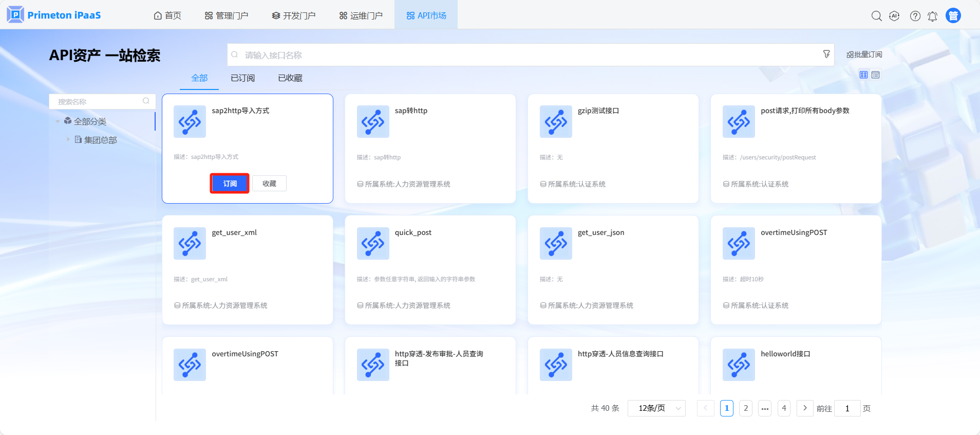
Task: Select 全部分类 in the category tree
Action: [90, 122]
